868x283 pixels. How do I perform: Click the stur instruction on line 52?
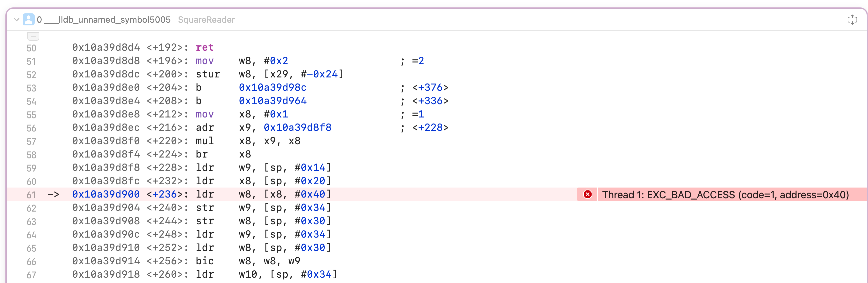click(x=269, y=74)
